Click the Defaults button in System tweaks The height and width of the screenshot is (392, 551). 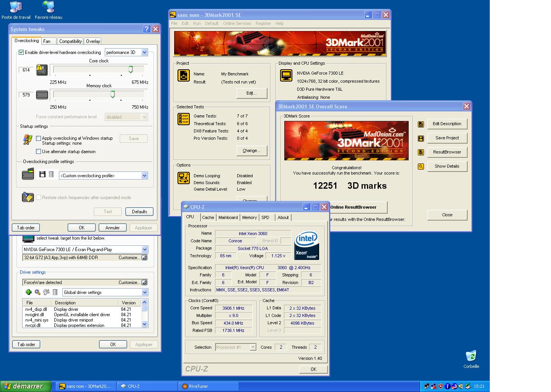(139, 212)
